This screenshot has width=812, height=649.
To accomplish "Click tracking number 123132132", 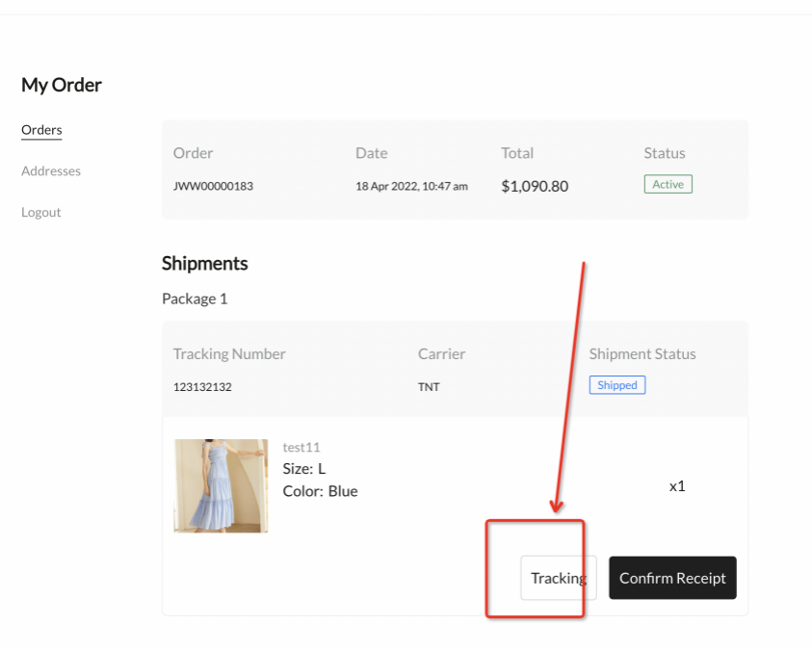I will 202,387.
